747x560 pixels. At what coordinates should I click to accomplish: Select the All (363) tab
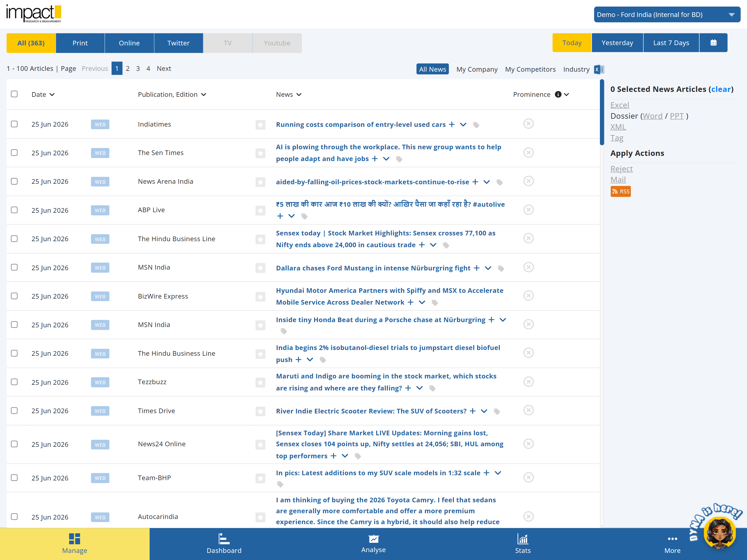(x=31, y=43)
